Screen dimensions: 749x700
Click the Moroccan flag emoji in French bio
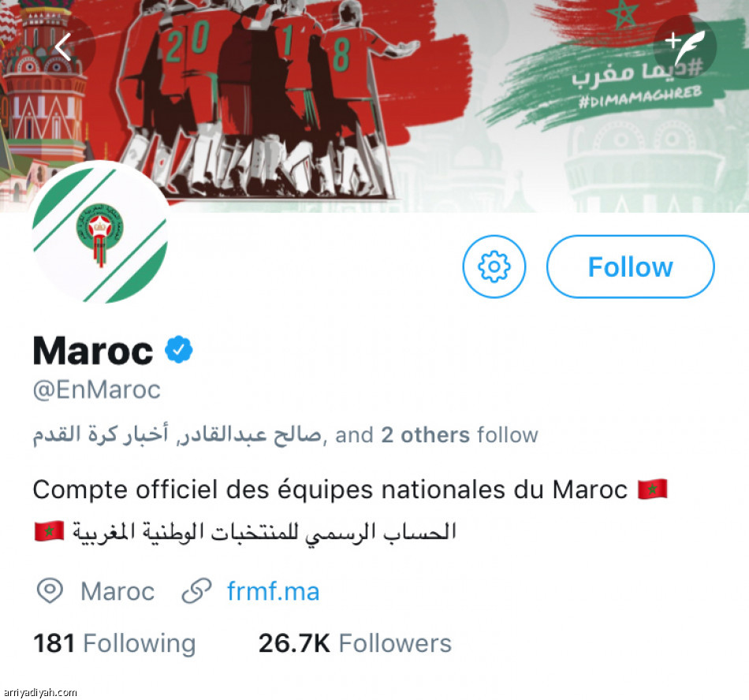pos(653,490)
